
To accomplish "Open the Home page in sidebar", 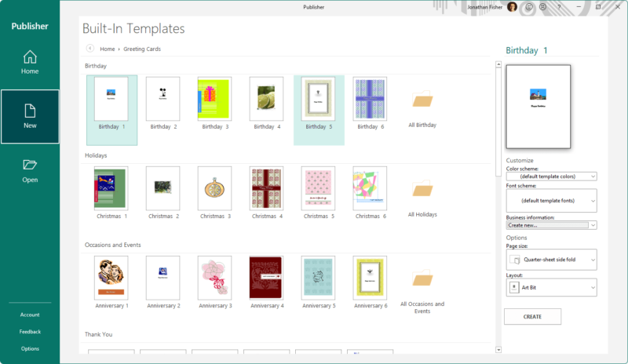I will 30,62.
